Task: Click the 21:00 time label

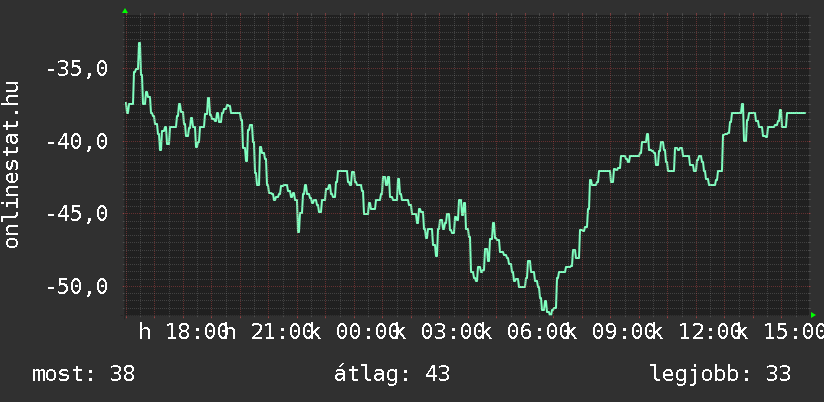Action: (281, 332)
